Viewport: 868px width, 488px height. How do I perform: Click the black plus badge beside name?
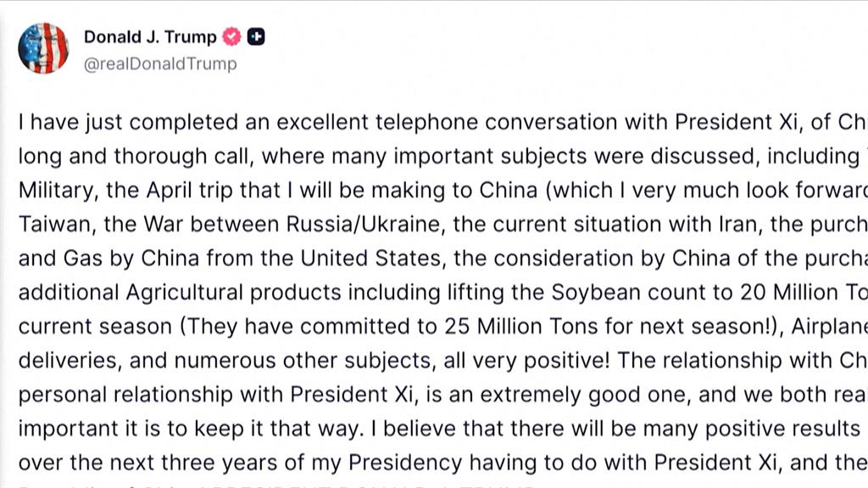click(x=256, y=36)
